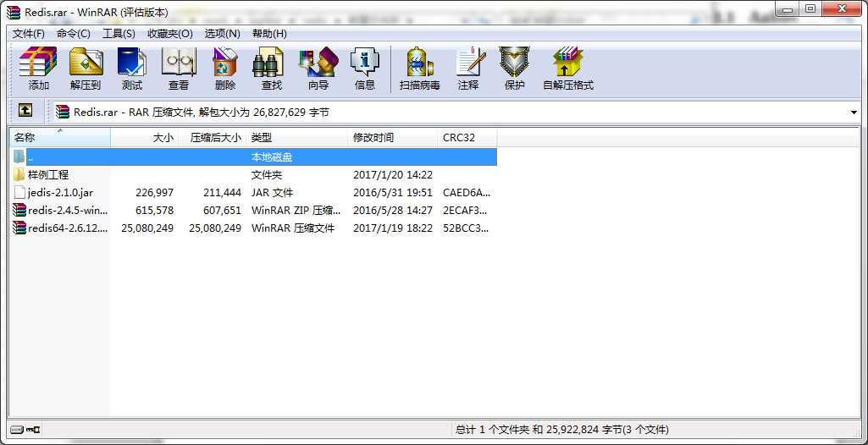The width and height of the screenshot is (868, 445).
Task: Sort by the 类型 column header
Action: (297, 138)
